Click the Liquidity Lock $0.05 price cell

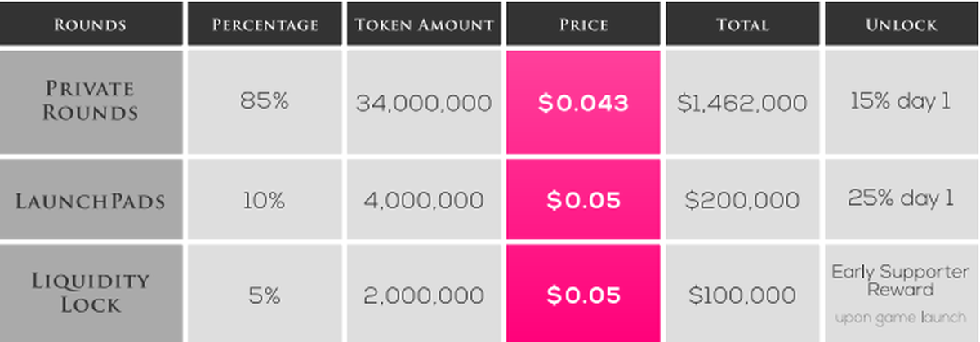583,295
